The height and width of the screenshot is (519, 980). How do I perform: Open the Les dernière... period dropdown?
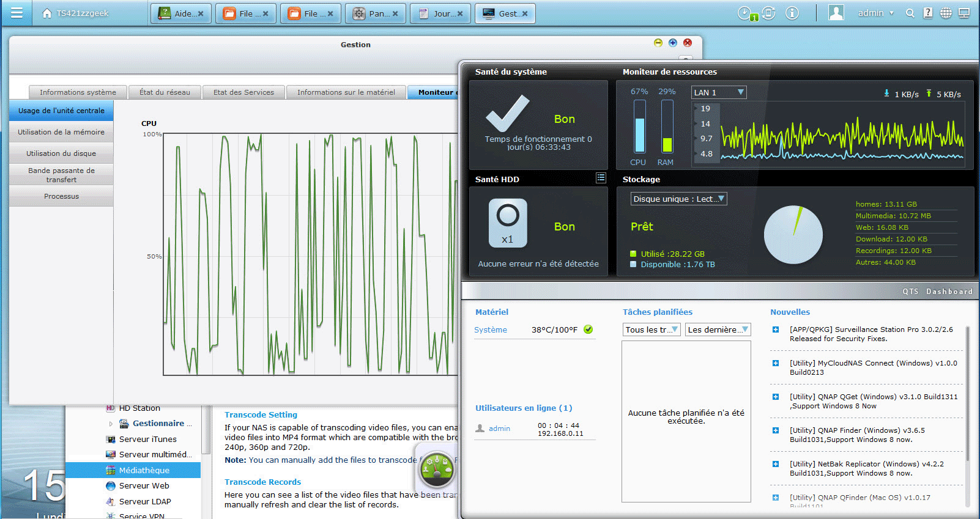tap(718, 329)
